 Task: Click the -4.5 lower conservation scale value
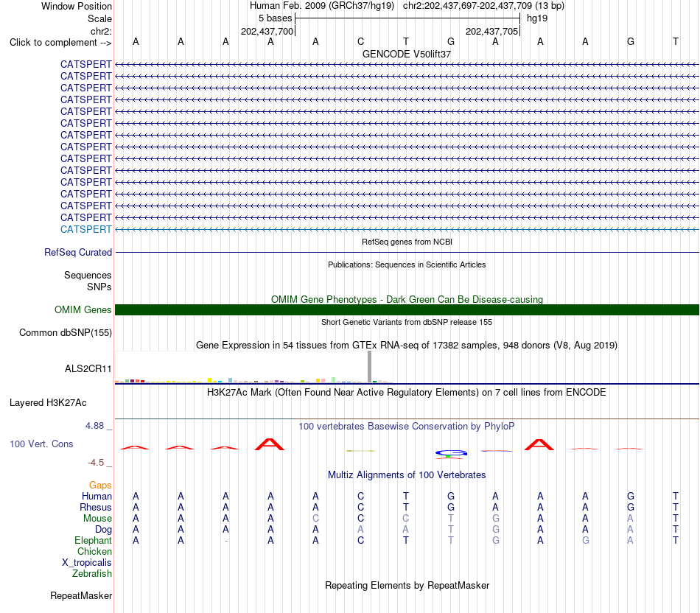[96, 463]
